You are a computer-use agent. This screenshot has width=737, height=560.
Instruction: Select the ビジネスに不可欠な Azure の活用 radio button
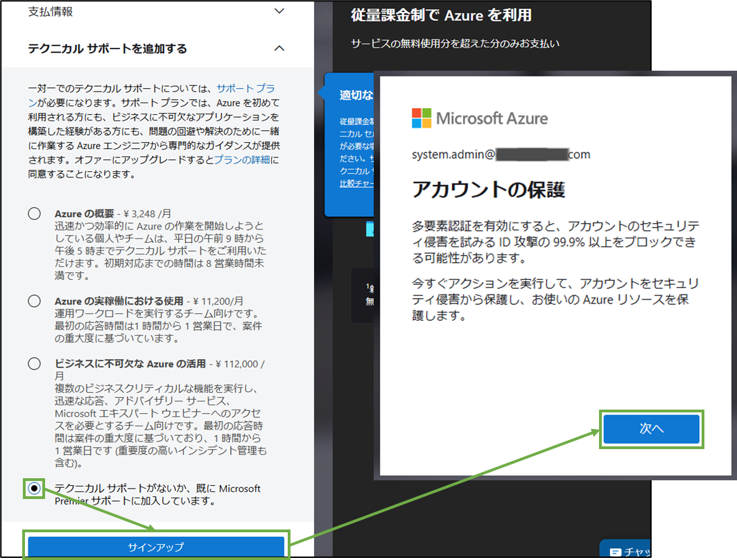34,364
